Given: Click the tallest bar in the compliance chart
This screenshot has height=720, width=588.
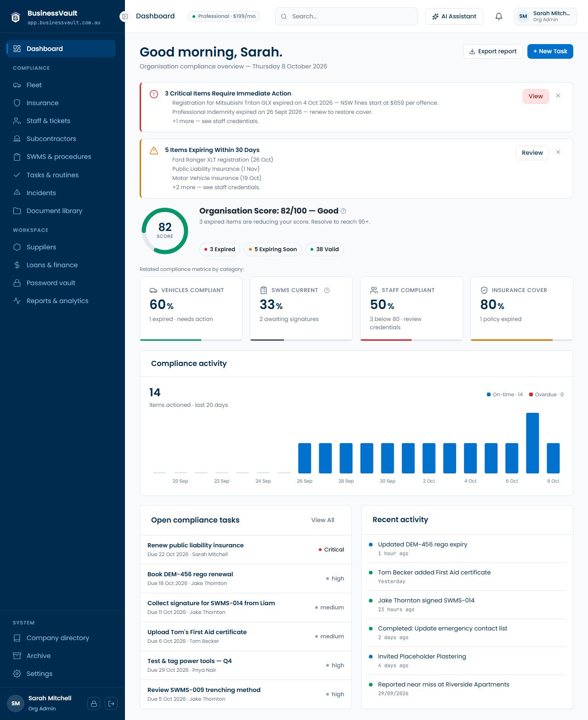Looking at the screenshot, I should [x=532, y=443].
